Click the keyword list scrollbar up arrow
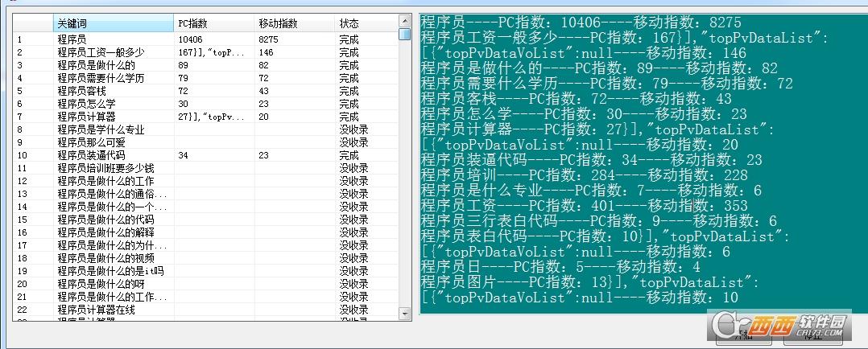 (x=405, y=21)
